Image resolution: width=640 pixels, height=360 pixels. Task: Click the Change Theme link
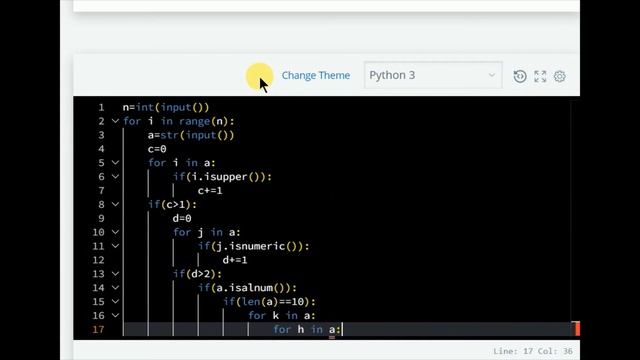point(316,76)
